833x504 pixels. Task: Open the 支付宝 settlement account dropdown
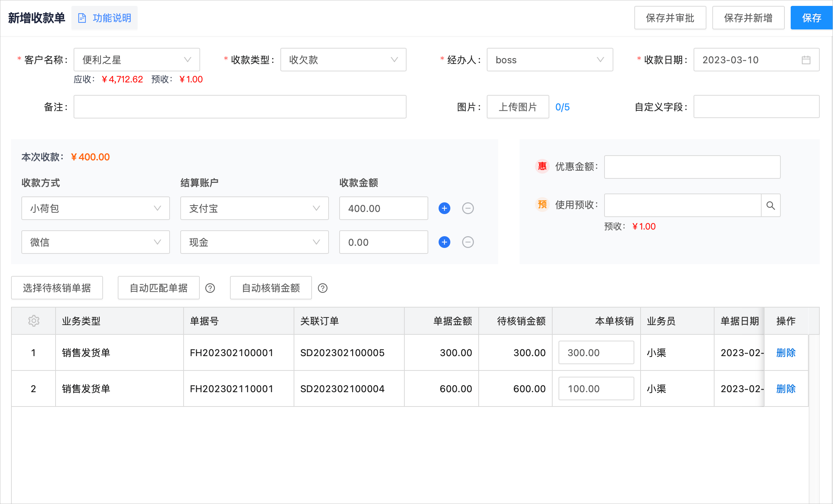(x=255, y=208)
